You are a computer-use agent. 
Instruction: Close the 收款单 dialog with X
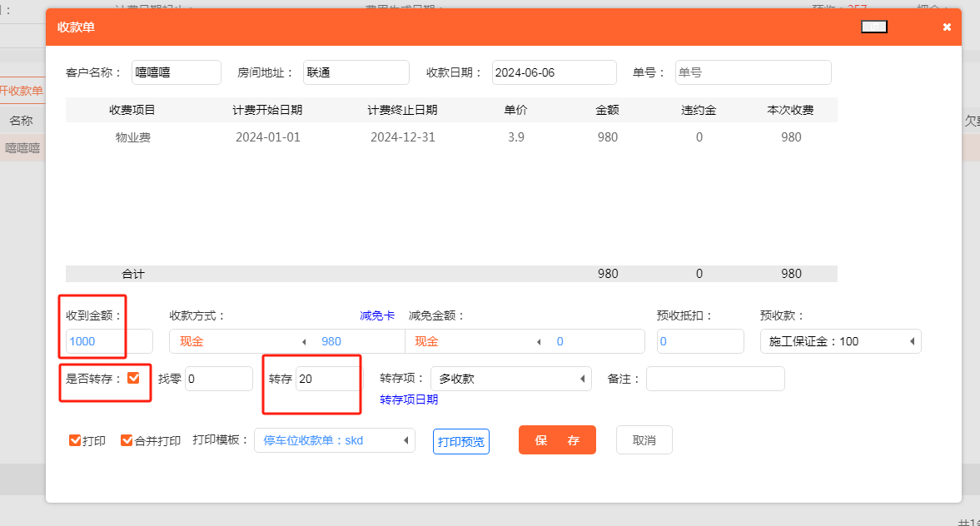click(947, 27)
